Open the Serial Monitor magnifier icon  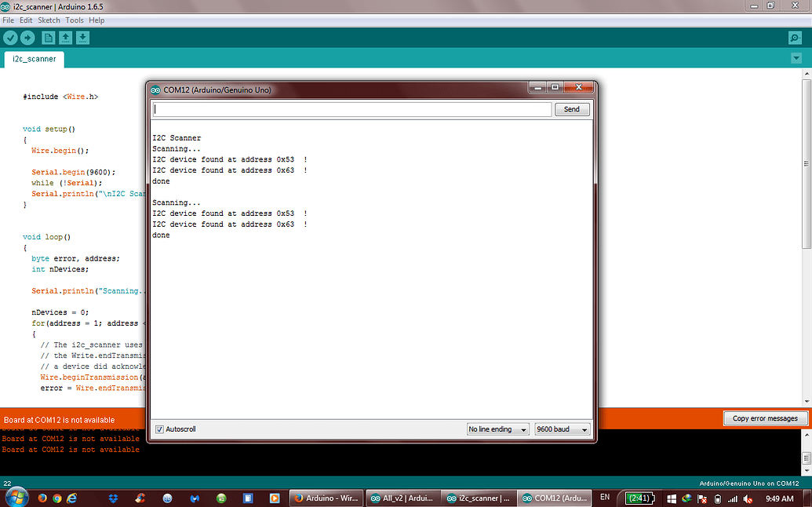coord(795,37)
